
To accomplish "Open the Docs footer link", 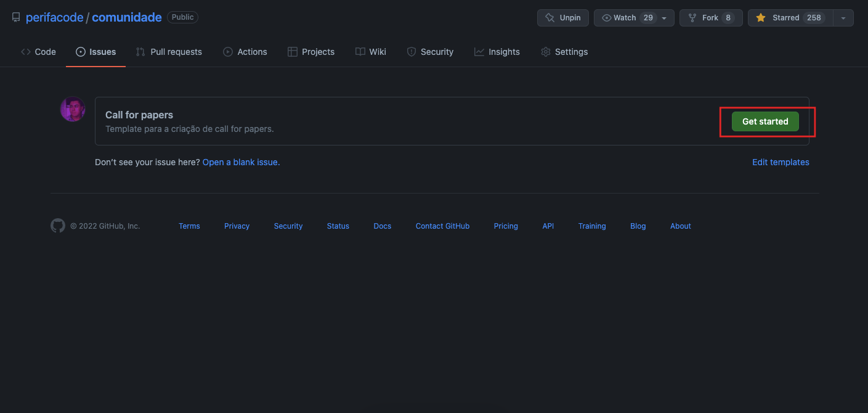I will tap(383, 226).
